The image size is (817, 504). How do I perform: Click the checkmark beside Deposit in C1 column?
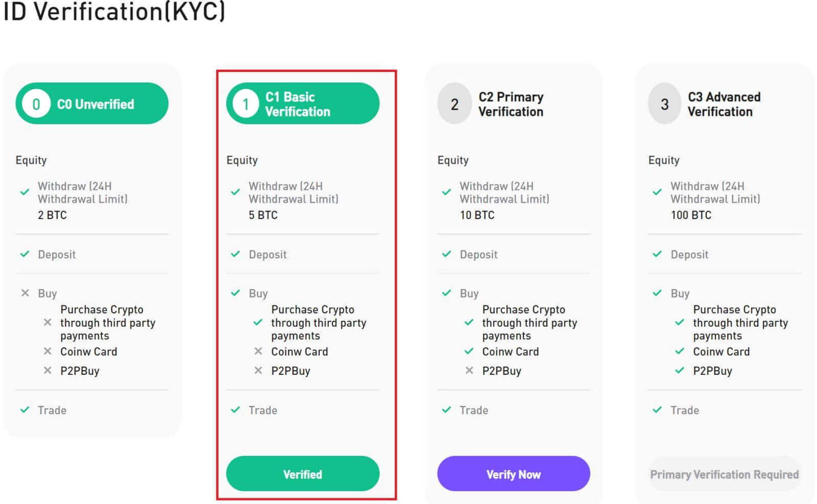pos(235,254)
